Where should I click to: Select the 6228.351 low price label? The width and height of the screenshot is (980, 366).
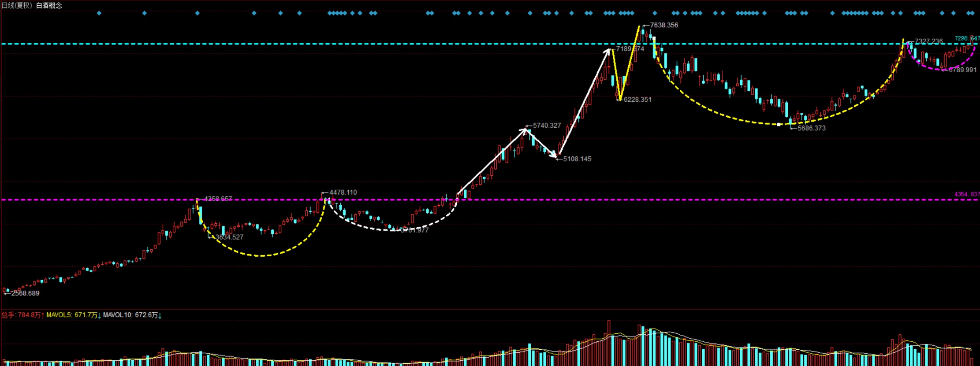pyautogui.click(x=637, y=100)
